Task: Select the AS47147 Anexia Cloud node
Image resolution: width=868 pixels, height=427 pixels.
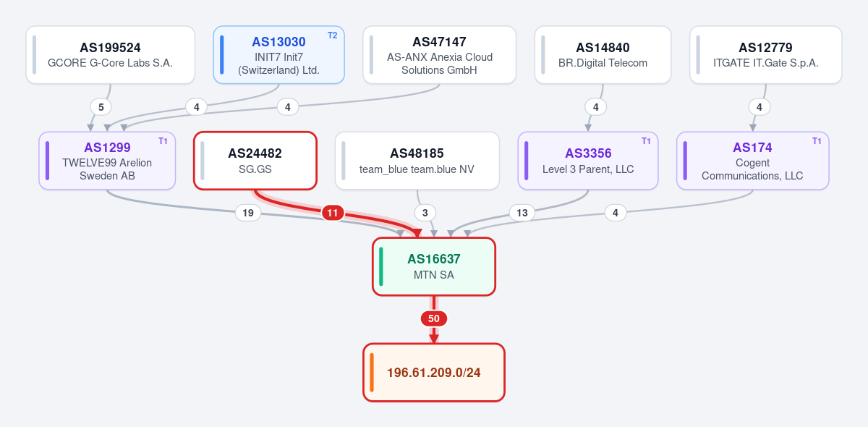Action: coord(440,55)
